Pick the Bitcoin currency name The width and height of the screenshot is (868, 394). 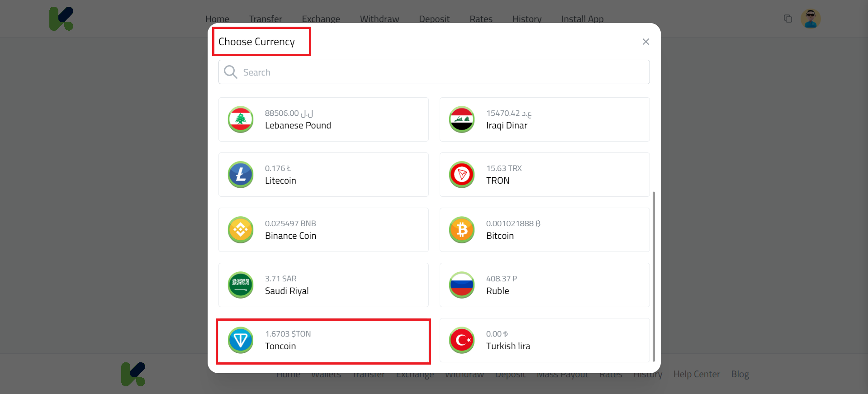500,236
